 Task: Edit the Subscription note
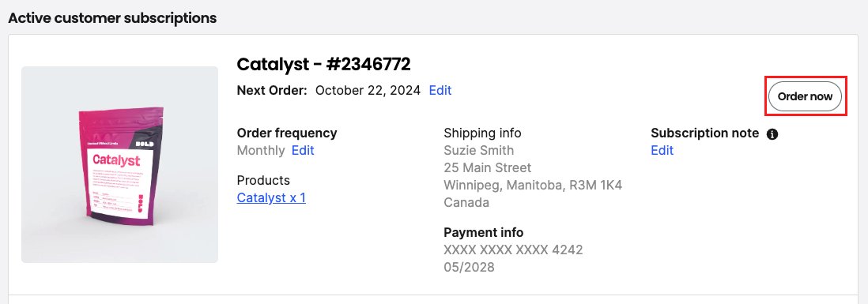click(662, 150)
